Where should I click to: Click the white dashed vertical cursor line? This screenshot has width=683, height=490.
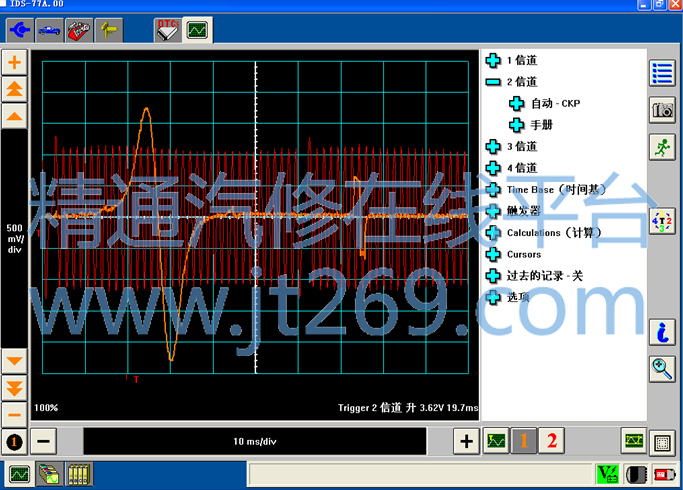point(256,217)
